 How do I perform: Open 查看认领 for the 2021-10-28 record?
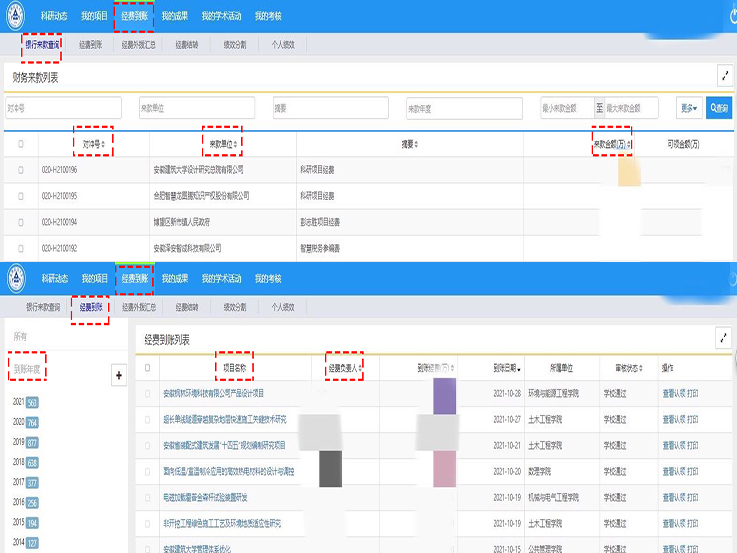pyautogui.click(x=673, y=393)
